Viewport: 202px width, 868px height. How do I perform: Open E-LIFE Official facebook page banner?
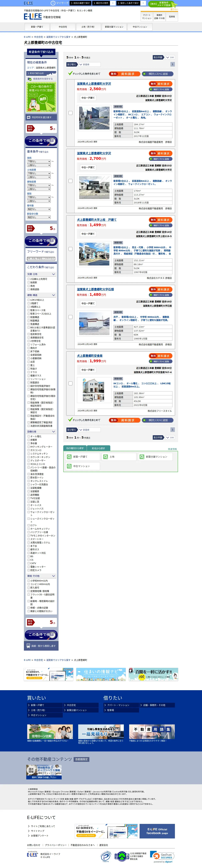click(157, 831)
